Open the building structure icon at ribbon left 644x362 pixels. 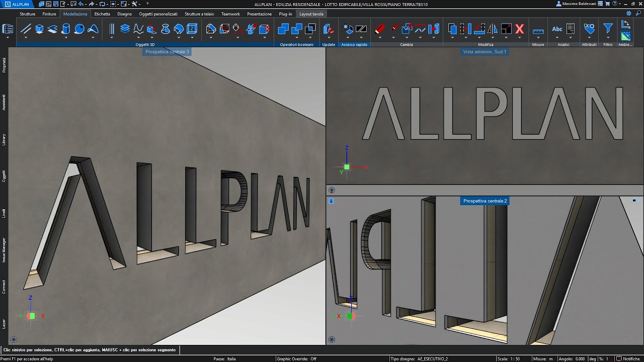click(x=8, y=29)
